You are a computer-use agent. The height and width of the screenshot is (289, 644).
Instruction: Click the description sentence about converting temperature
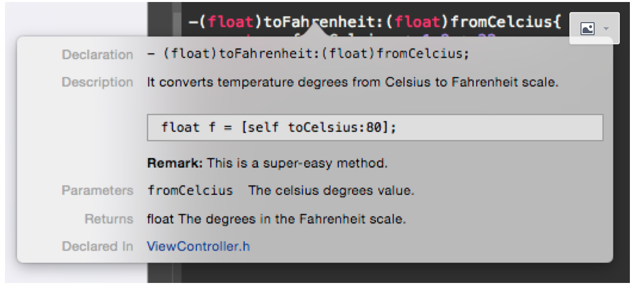353,82
